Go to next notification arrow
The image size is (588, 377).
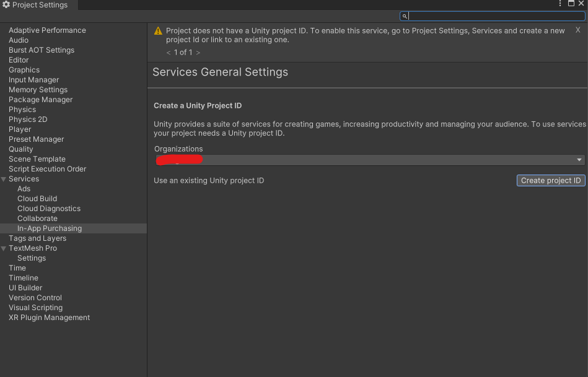198,53
